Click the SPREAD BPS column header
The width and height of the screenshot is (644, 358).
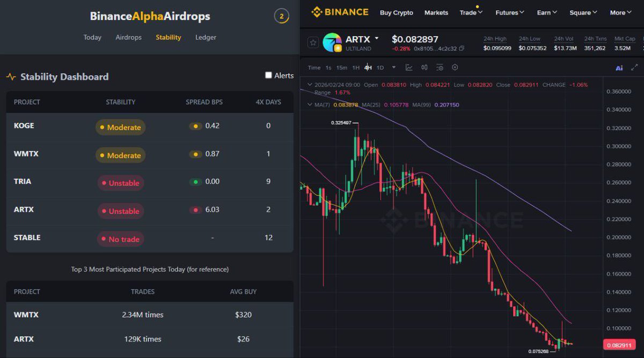(204, 102)
